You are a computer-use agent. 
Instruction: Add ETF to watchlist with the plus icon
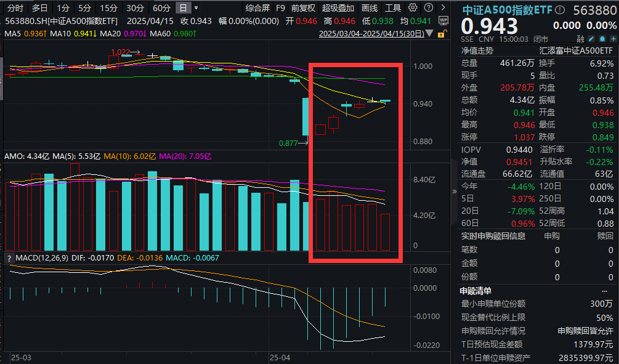pos(613,38)
